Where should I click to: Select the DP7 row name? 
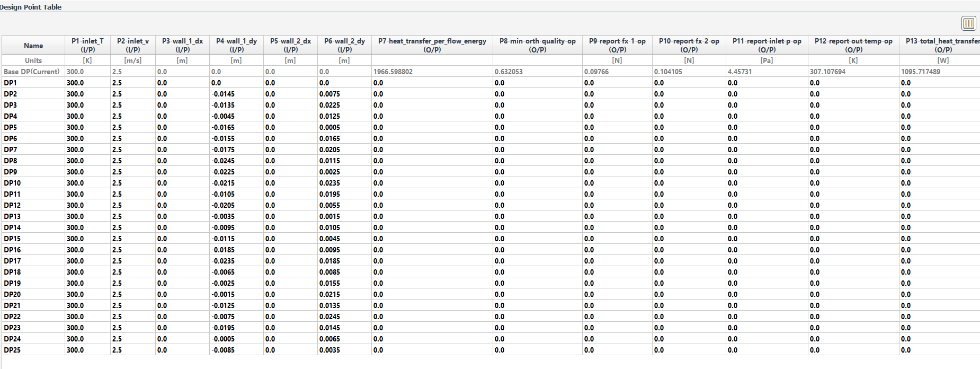tap(11, 150)
